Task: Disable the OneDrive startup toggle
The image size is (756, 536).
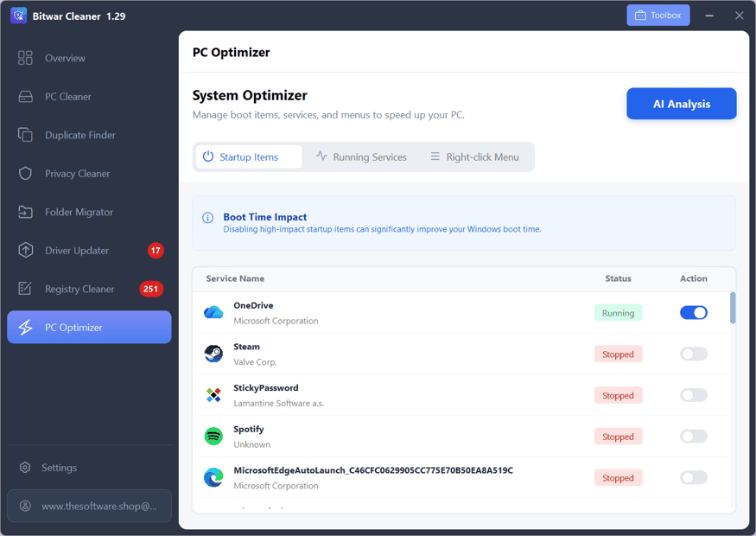Action: coord(693,313)
